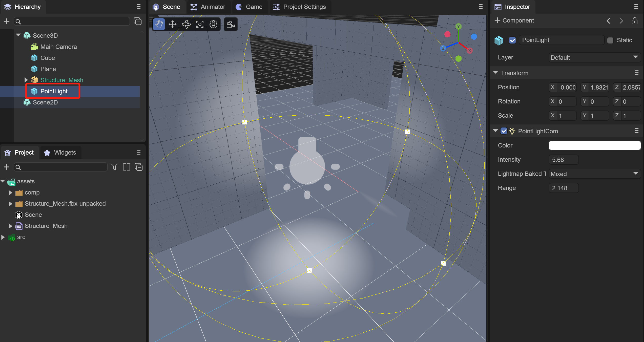Click the filter icon in Project panel
This screenshot has height=342, width=644.
pos(114,167)
